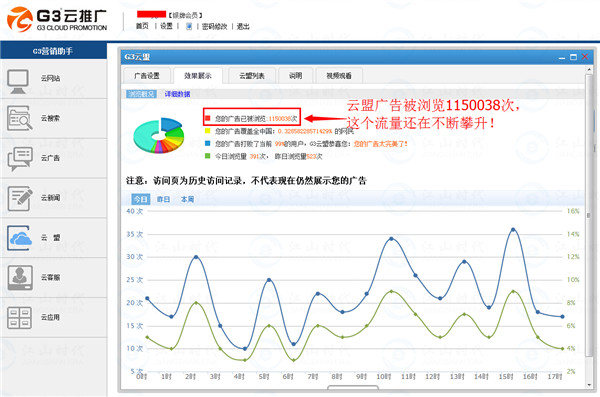Select the 今日 chart range toggle
This screenshot has height=397, width=600.
click(x=140, y=199)
